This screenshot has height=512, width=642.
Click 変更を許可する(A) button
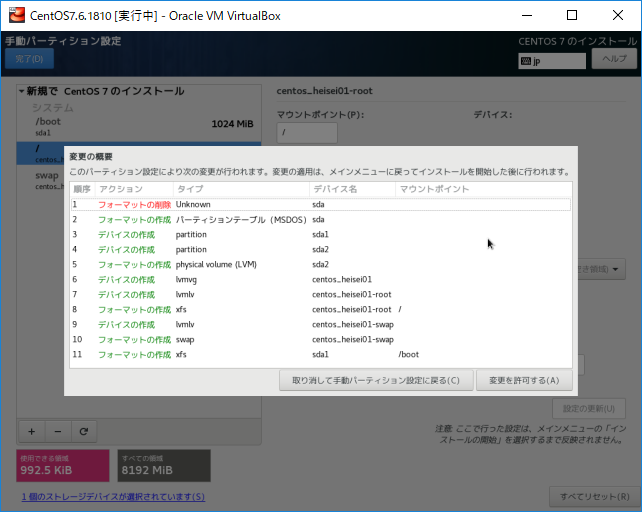click(524, 381)
